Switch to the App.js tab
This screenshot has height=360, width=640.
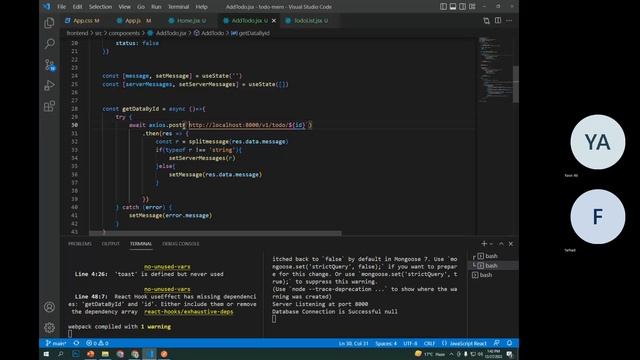pos(134,20)
